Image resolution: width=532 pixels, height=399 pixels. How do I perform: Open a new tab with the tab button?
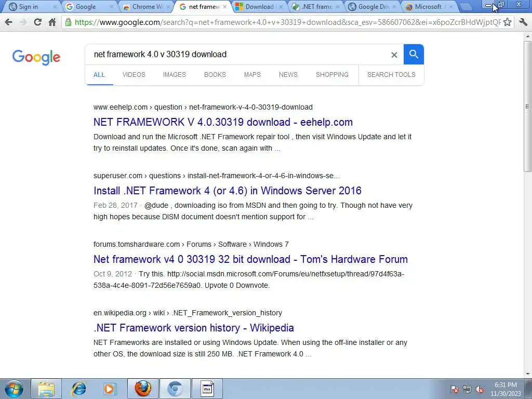point(466,7)
